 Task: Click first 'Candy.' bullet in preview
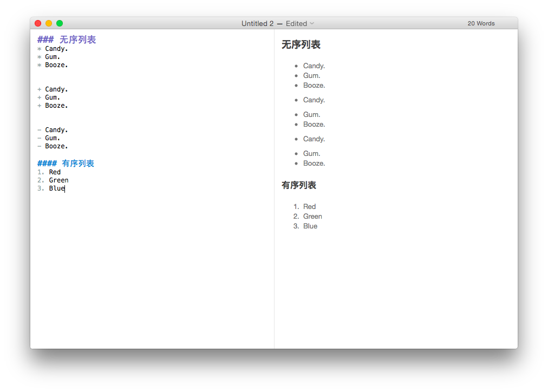pos(314,66)
